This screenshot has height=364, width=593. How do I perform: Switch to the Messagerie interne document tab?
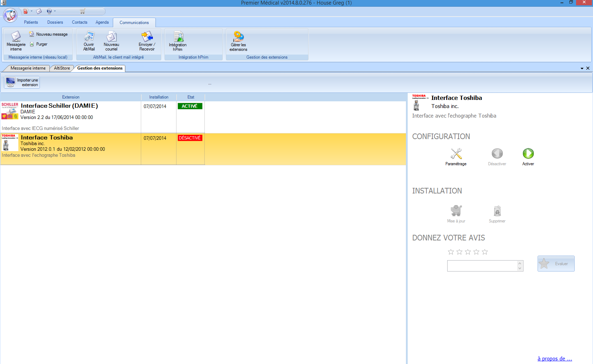(28, 68)
